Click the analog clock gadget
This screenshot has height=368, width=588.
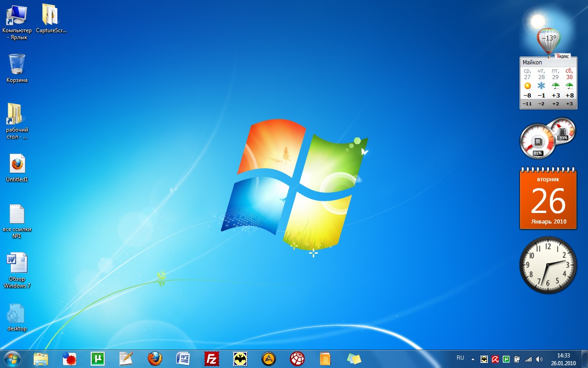[x=548, y=265]
